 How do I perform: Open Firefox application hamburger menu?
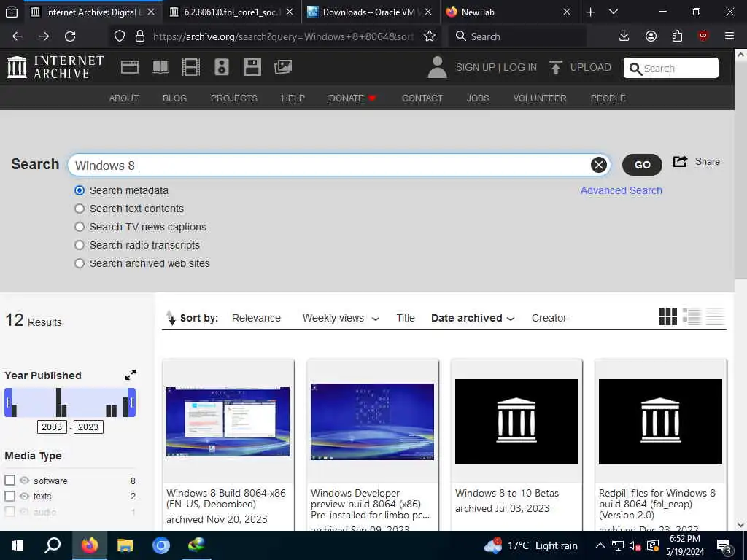(x=729, y=36)
